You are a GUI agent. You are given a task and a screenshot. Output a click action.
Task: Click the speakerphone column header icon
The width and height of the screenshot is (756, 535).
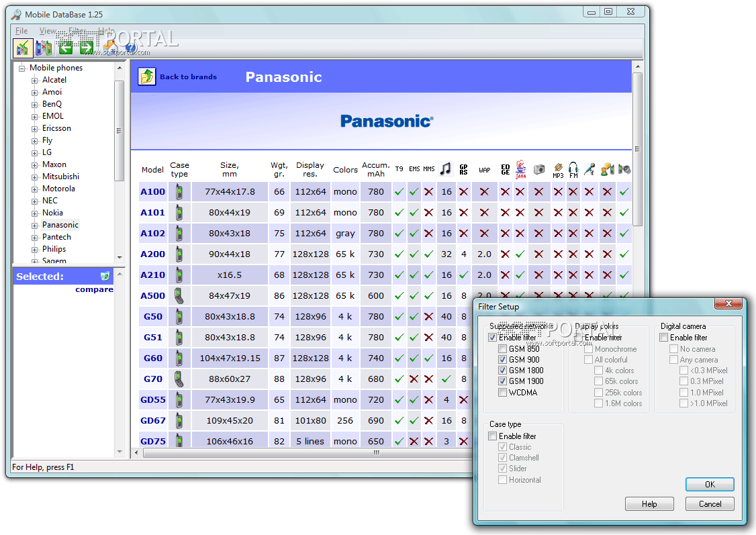point(624,169)
